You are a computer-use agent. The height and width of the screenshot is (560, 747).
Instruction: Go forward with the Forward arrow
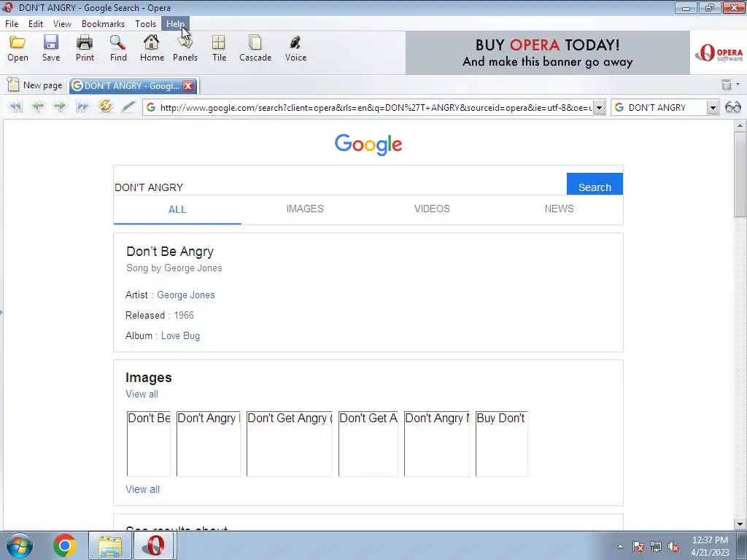tap(60, 106)
